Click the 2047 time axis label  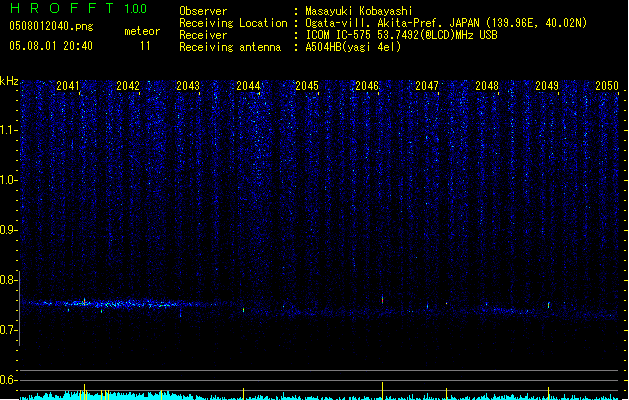tap(427, 85)
